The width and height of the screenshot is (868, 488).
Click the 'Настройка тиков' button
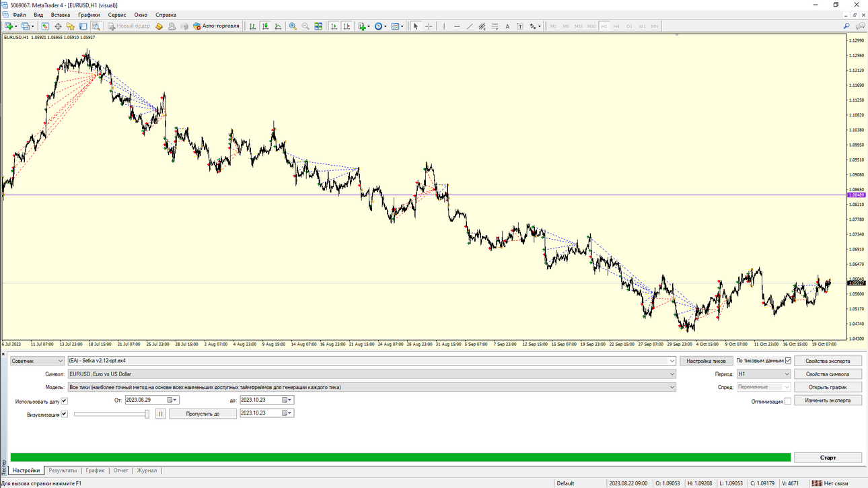click(706, 361)
